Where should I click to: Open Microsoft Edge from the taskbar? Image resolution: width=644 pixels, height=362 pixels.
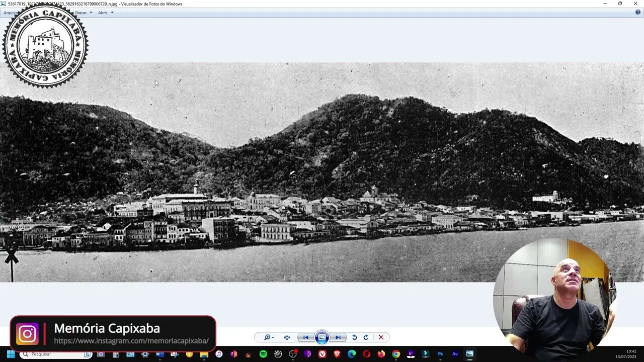(352, 354)
